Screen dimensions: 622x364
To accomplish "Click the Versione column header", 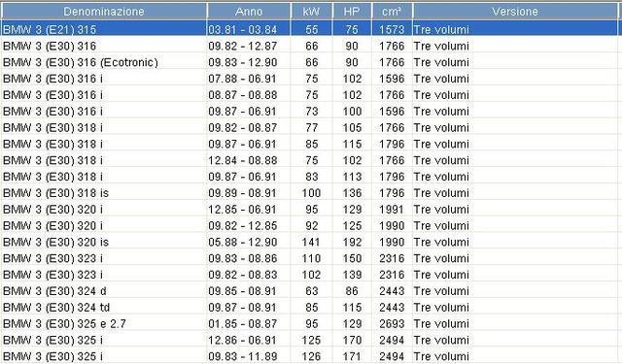I will [x=515, y=12].
